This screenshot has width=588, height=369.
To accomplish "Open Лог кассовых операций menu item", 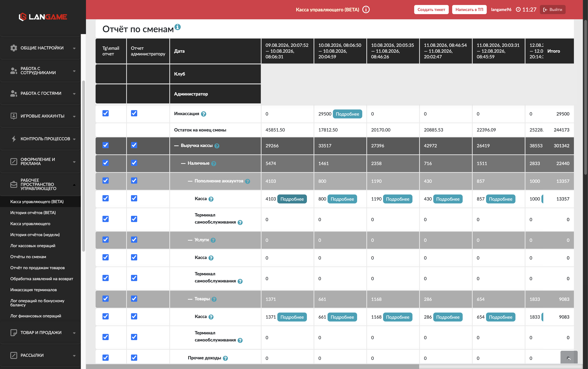I will click(x=33, y=246).
